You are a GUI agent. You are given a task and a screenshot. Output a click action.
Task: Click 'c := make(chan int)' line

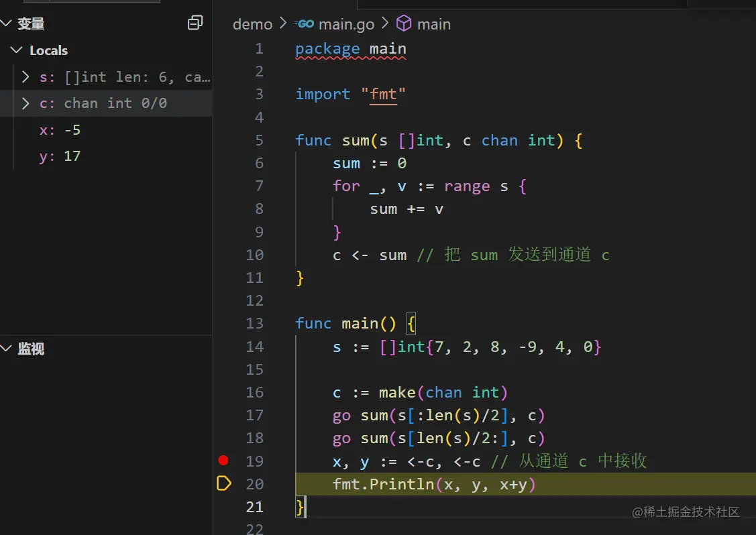420,392
